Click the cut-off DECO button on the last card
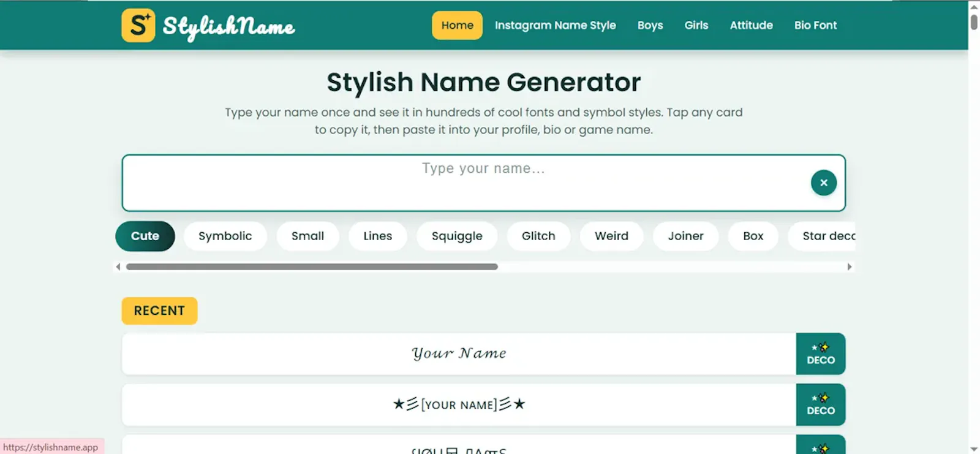 click(821, 445)
